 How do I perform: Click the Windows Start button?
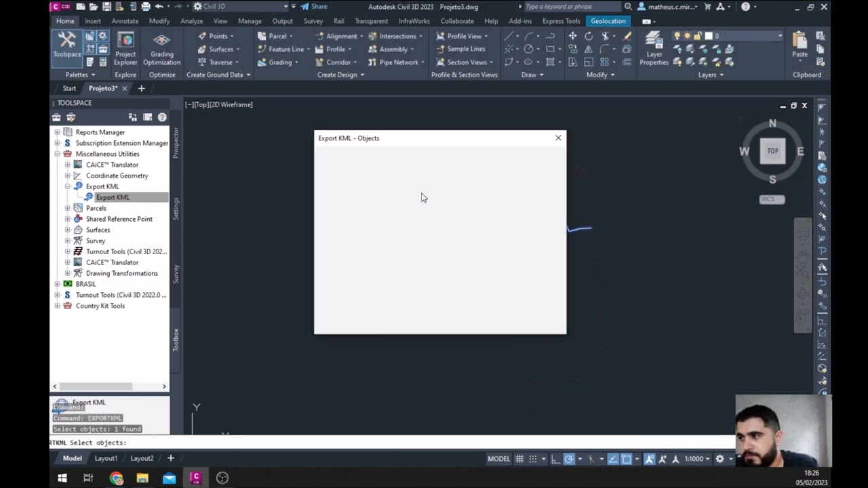click(62, 478)
